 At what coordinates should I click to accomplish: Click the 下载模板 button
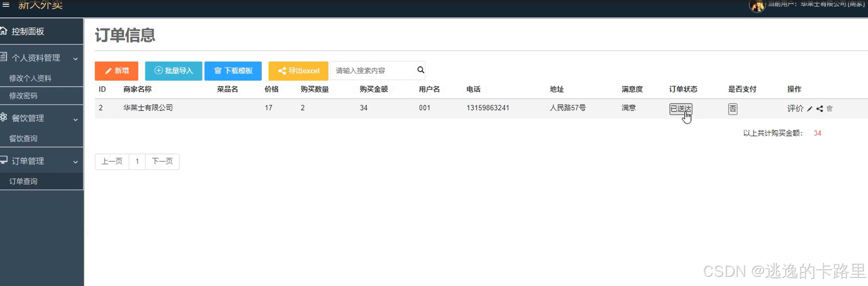pyautogui.click(x=233, y=71)
